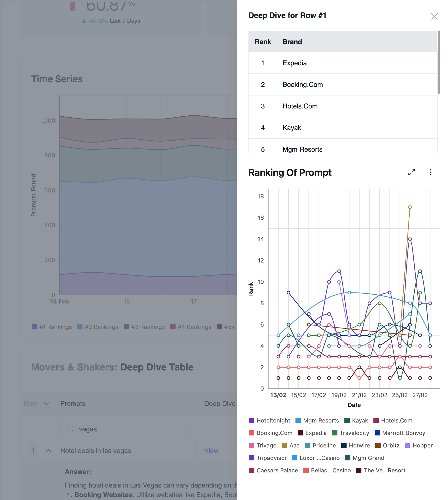This screenshot has height=500, width=448.
Task: Select the Booking.Com row in brand table
Action: 343,84
